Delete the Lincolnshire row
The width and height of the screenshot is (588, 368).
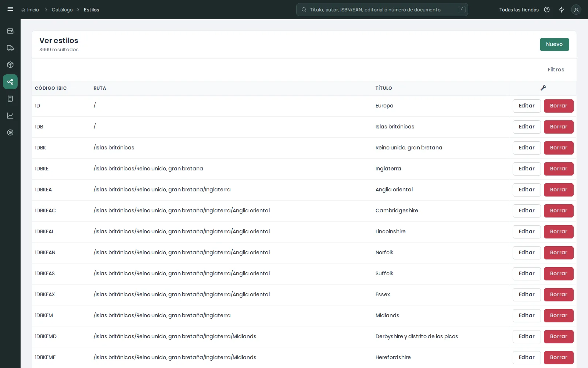(x=559, y=232)
